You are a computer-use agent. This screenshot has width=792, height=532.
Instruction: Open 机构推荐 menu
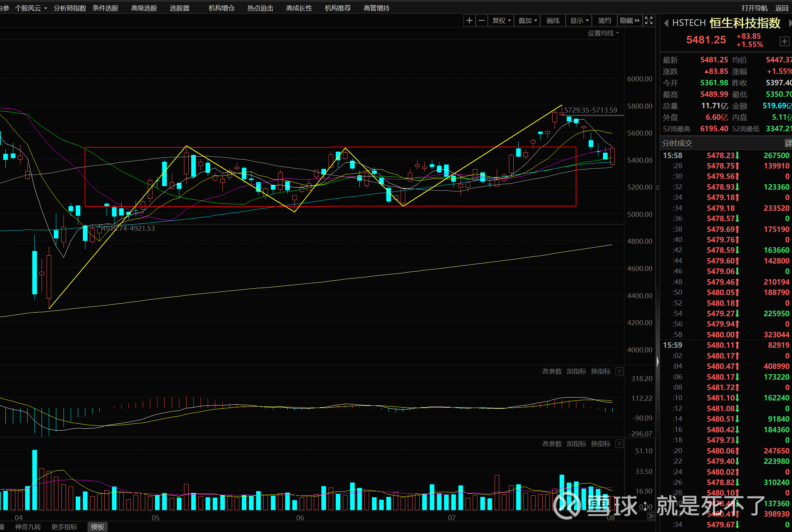click(x=338, y=8)
